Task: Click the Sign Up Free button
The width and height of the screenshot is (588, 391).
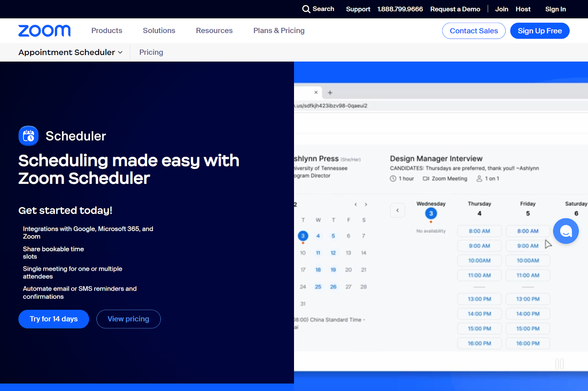Action: (539, 30)
